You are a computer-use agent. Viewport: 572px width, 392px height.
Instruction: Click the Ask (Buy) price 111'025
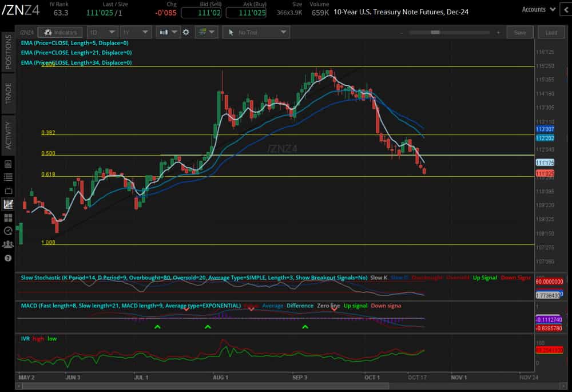click(246, 12)
